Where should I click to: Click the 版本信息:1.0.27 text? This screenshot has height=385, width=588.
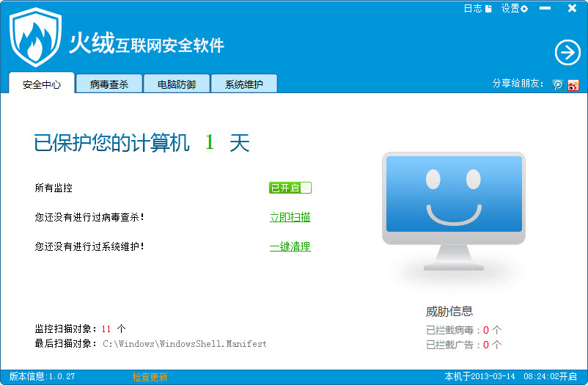click(x=42, y=376)
